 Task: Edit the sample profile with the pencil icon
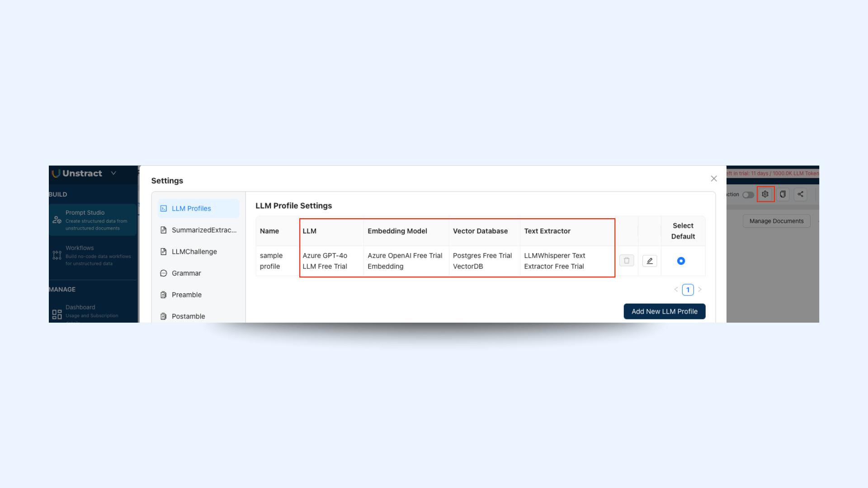click(x=650, y=261)
